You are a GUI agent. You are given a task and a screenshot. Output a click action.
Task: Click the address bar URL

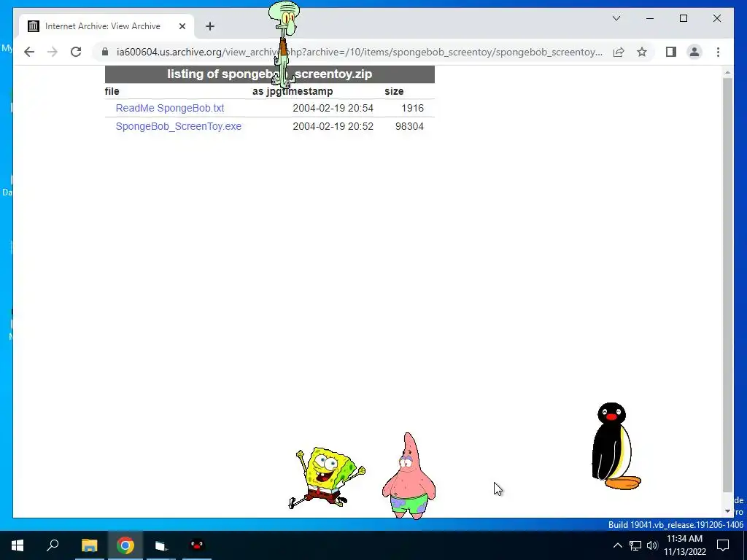pyautogui.click(x=359, y=52)
